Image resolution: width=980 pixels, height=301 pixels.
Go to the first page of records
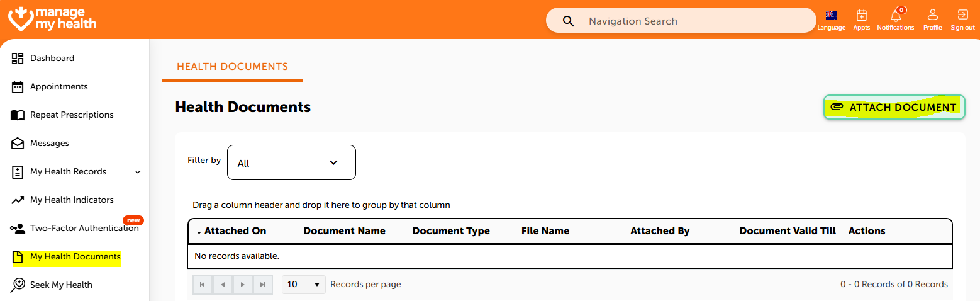coord(202,285)
